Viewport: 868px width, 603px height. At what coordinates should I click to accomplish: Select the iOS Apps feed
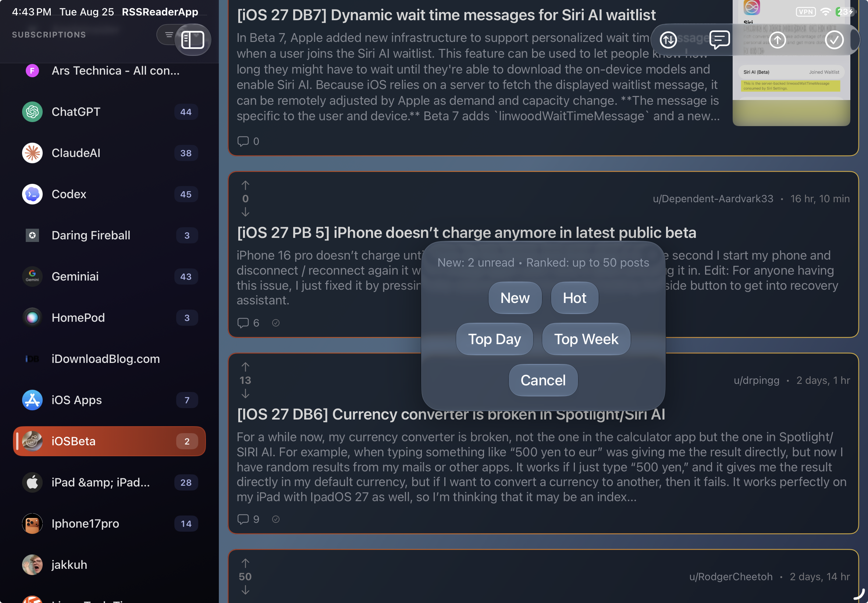click(110, 400)
